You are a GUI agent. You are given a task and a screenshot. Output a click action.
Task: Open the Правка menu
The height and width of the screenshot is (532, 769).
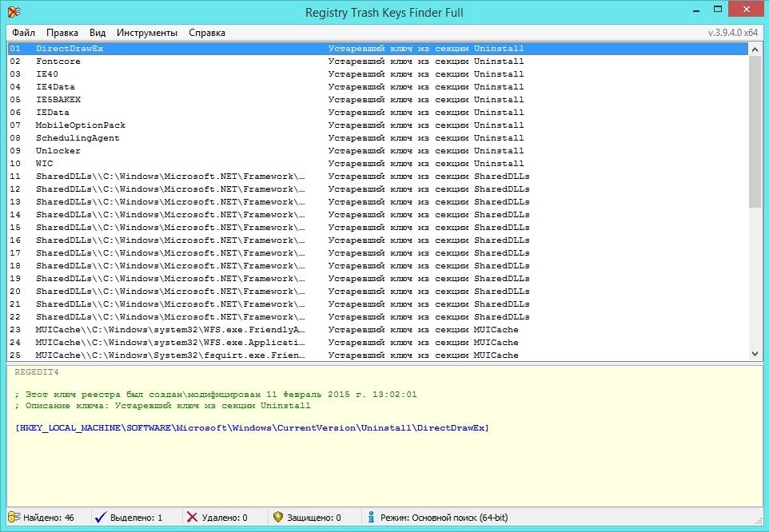(x=62, y=33)
